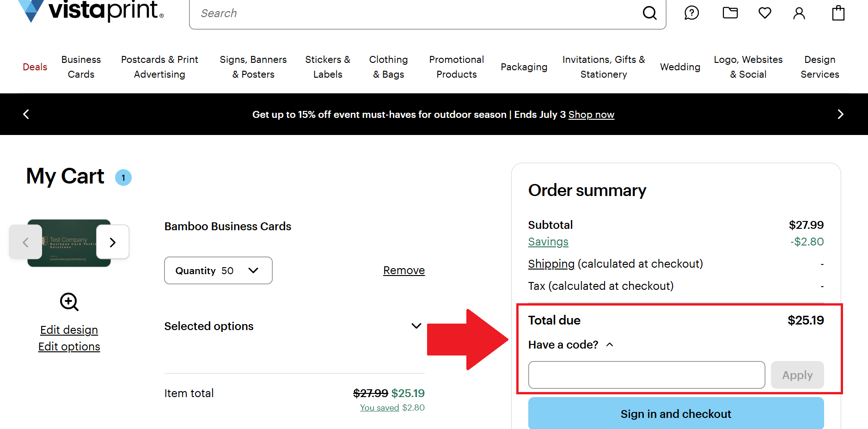868x429 pixels.
Task: Open the favorites heart icon
Action: (x=764, y=13)
